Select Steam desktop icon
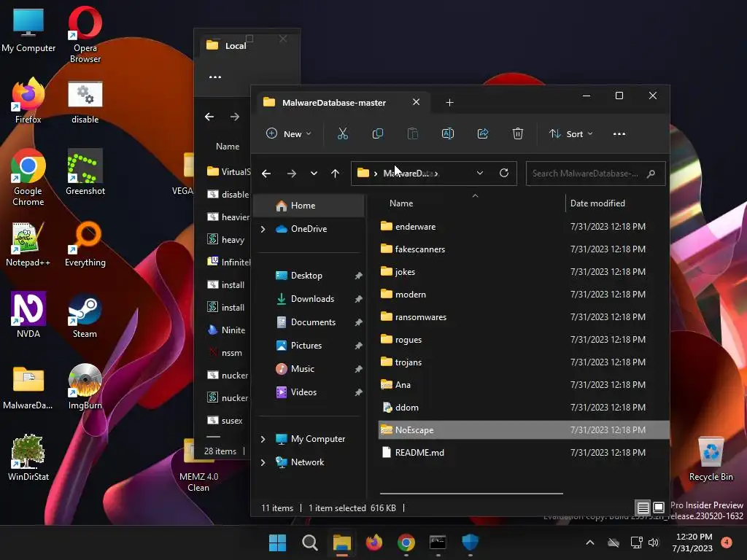747x560 pixels. [x=85, y=316]
